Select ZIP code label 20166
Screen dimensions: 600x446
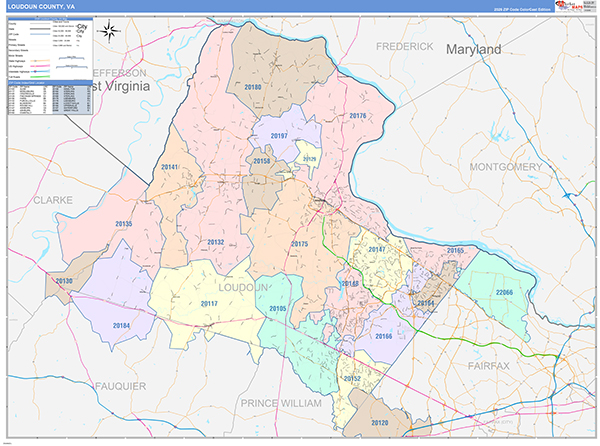[x=383, y=336]
